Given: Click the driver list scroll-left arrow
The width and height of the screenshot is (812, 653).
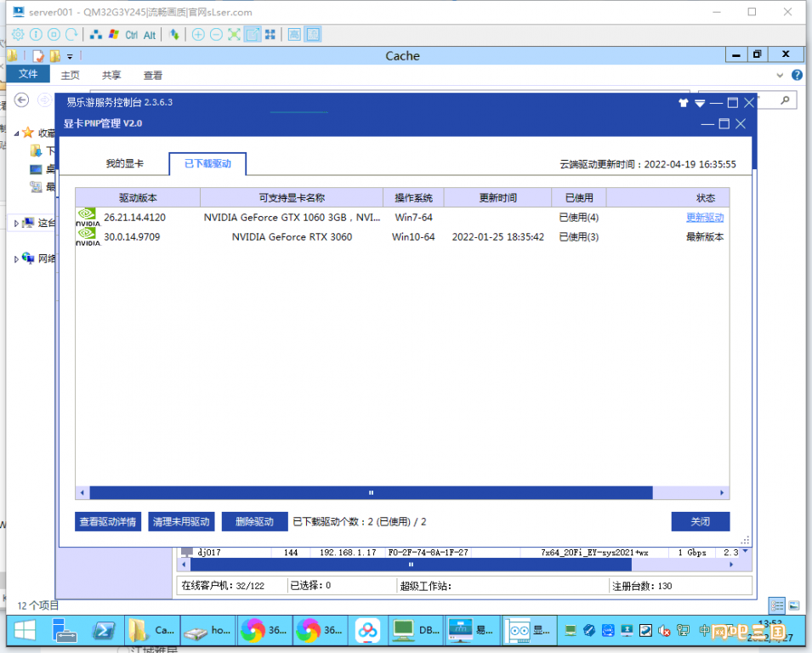Looking at the screenshot, I should tap(82, 492).
